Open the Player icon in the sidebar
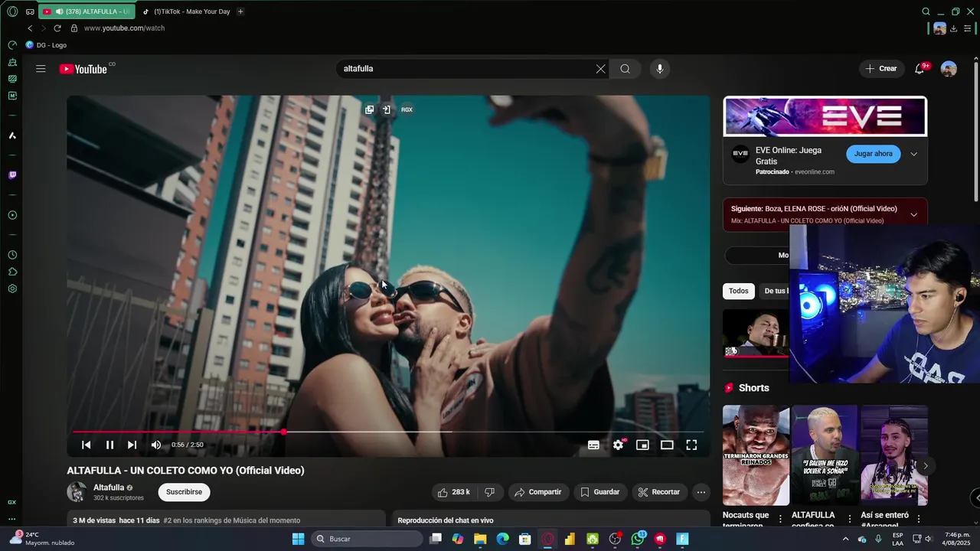The image size is (980, 551). click(12, 215)
